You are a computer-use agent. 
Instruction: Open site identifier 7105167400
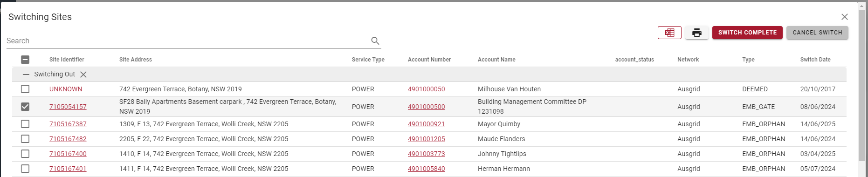click(x=68, y=154)
